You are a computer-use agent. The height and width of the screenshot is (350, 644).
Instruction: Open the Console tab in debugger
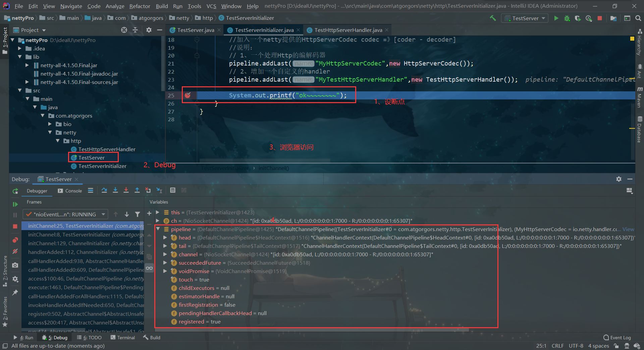(x=70, y=191)
